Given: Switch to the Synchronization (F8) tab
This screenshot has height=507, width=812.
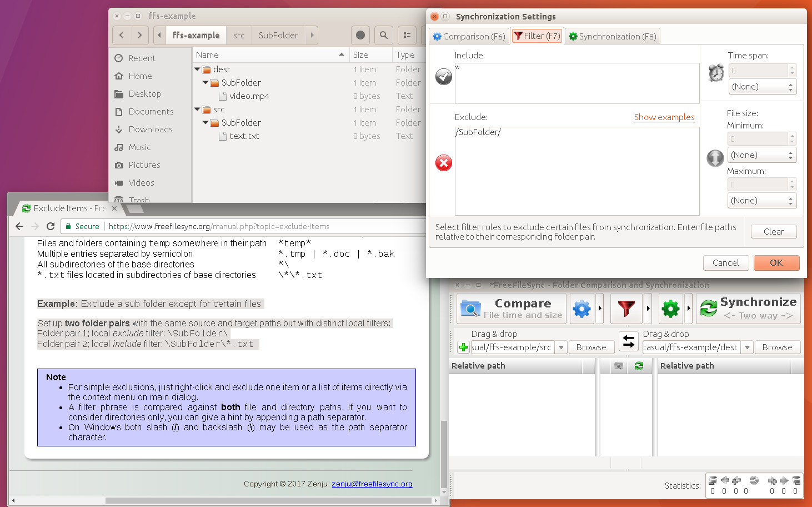Looking at the screenshot, I should 613,36.
